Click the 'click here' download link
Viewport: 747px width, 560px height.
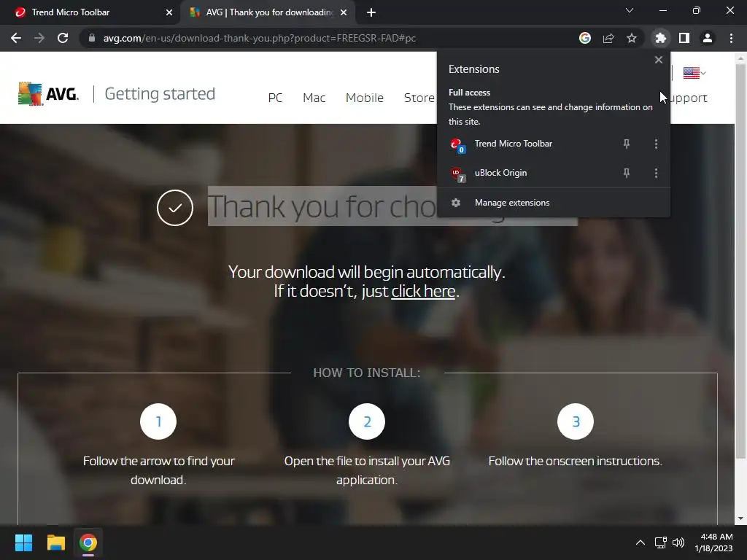tap(423, 291)
